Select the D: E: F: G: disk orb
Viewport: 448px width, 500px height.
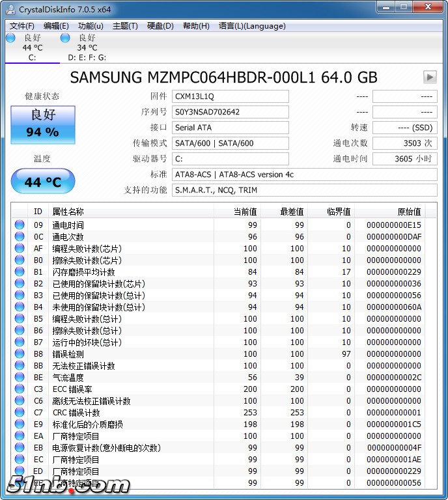pos(65,38)
